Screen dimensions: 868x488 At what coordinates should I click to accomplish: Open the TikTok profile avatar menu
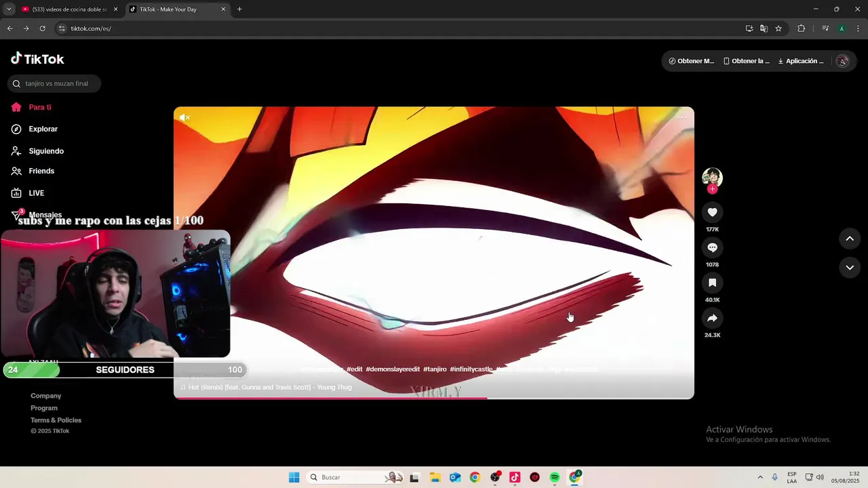[x=842, y=61]
